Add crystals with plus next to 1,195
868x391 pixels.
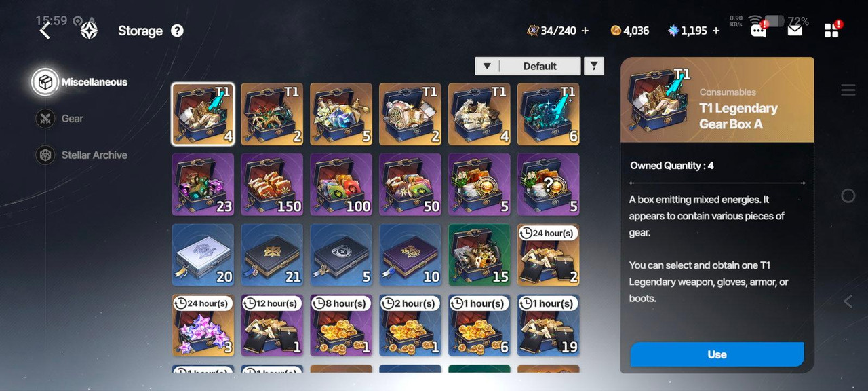[x=715, y=31]
